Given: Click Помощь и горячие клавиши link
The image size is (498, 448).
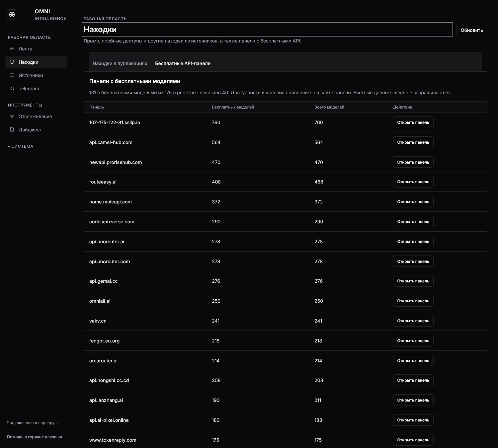Looking at the screenshot, I should point(35,437).
